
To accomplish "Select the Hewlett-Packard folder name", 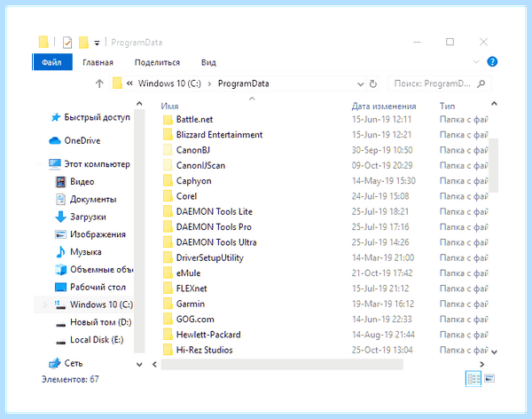I will [x=208, y=335].
